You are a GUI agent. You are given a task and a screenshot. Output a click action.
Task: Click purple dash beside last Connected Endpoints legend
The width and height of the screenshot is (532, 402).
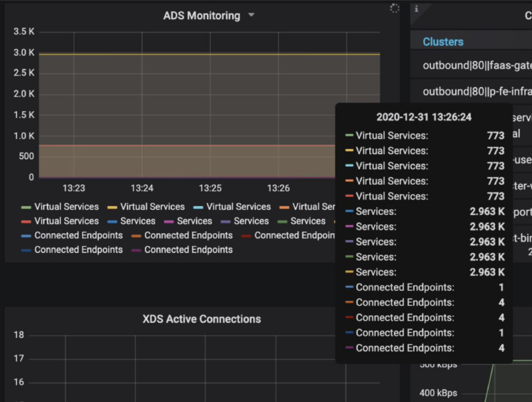point(136,250)
